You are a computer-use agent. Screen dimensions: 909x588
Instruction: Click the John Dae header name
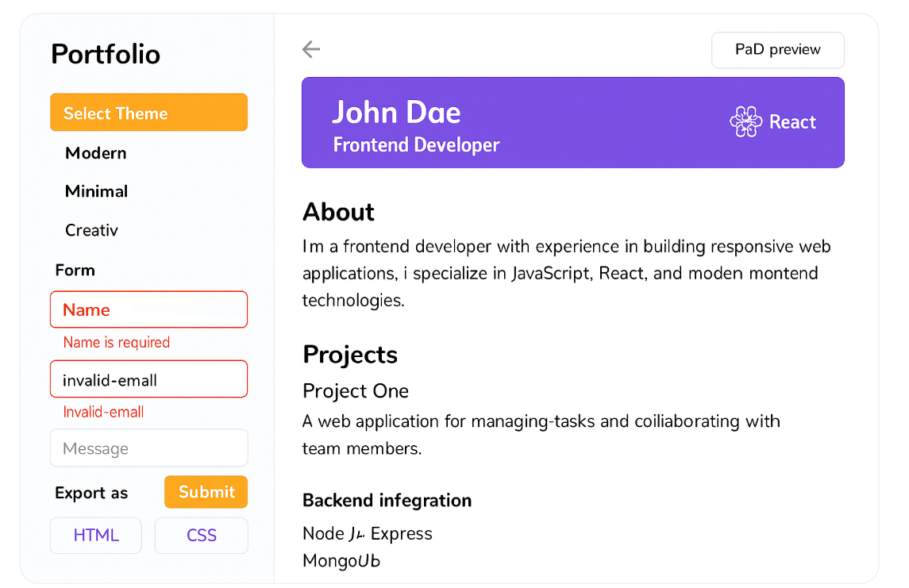(x=396, y=112)
